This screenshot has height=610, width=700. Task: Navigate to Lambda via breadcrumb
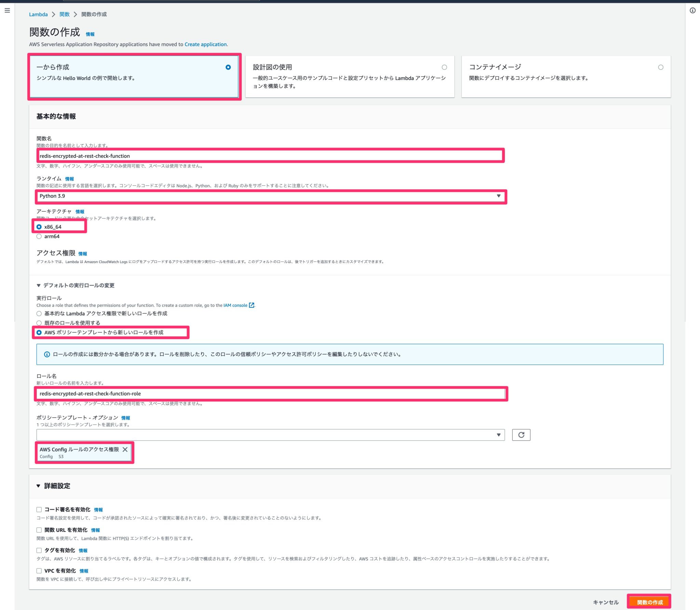coord(38,14)
